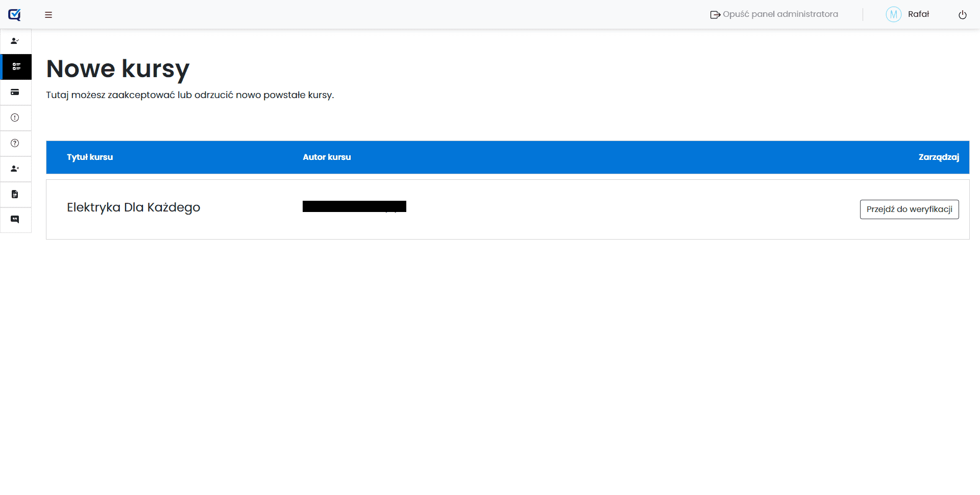Open the quote speech bubble sidebar icon
This screenshot has height=495, width=980.
15,220
